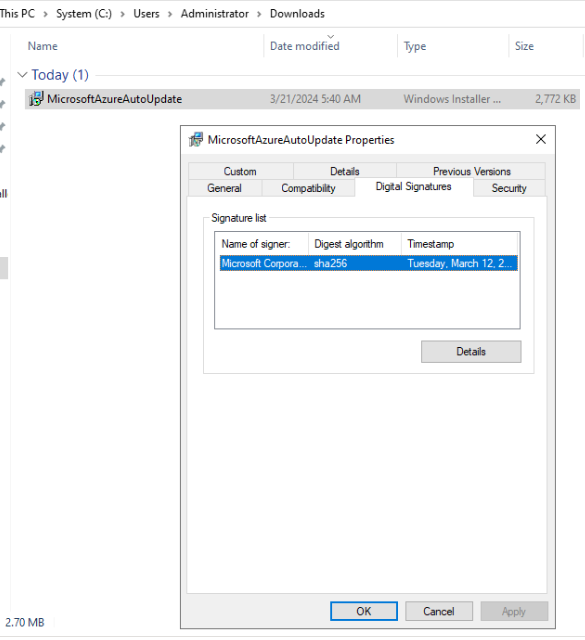585x640 pixels.
Task: Navigate to the Downloads breadcrumb
Action: click(x=297, y=14)
